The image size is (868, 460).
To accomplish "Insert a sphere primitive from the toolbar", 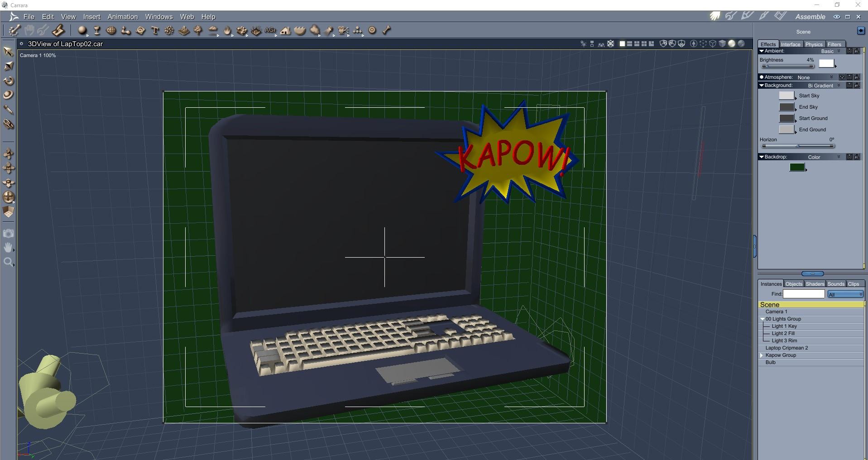I will [82, 30].
